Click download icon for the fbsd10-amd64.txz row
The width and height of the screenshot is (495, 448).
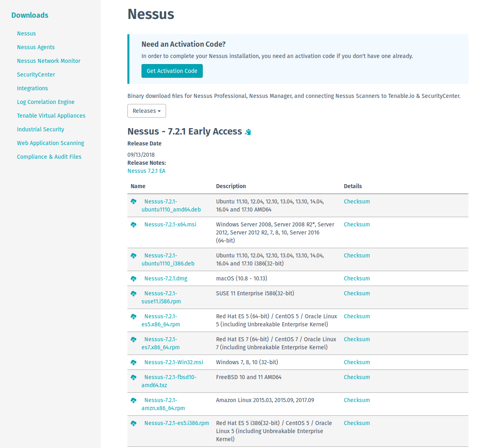(x=133, y=377)
